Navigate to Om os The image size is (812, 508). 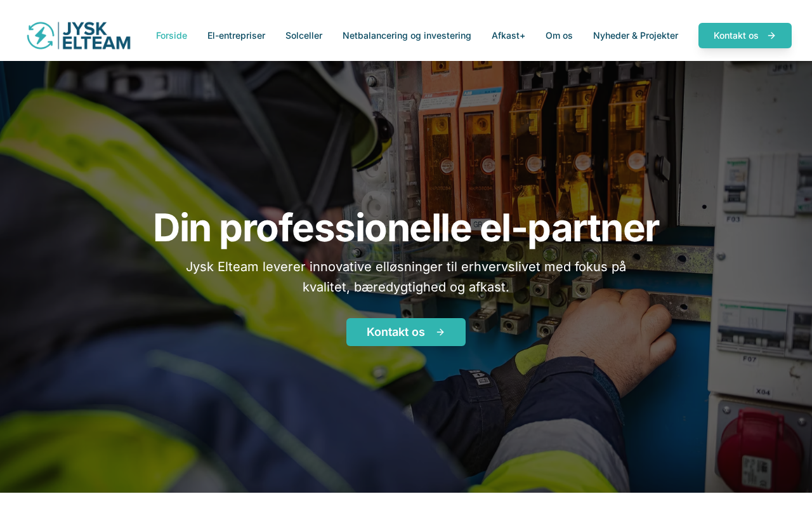(559, 36)
